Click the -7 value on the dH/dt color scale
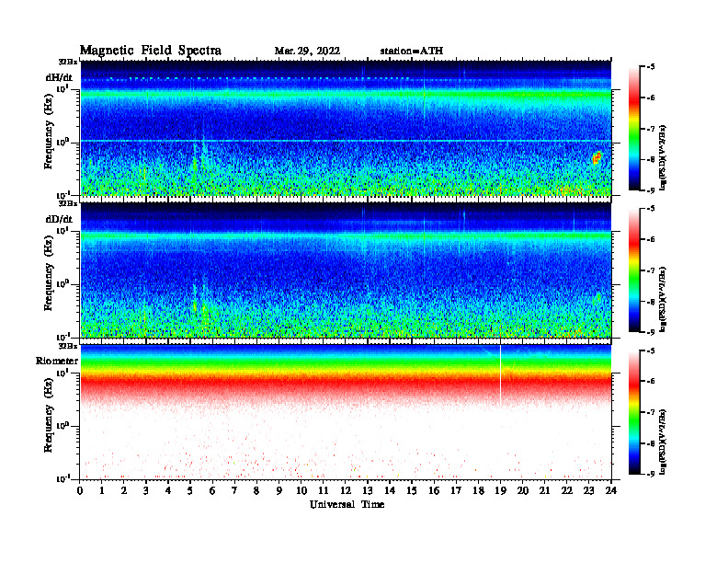The image size is (728, 563). [651, 129]
